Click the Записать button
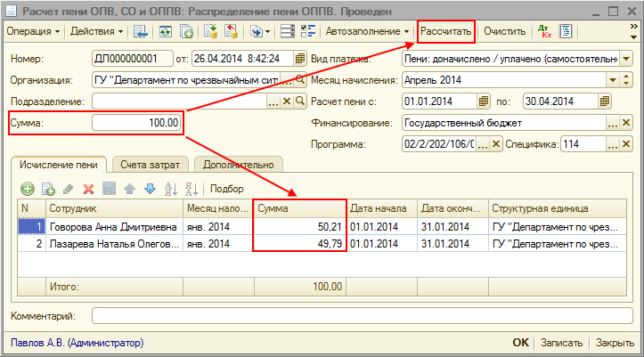644x357 pixels. click(x=561, y=343)
